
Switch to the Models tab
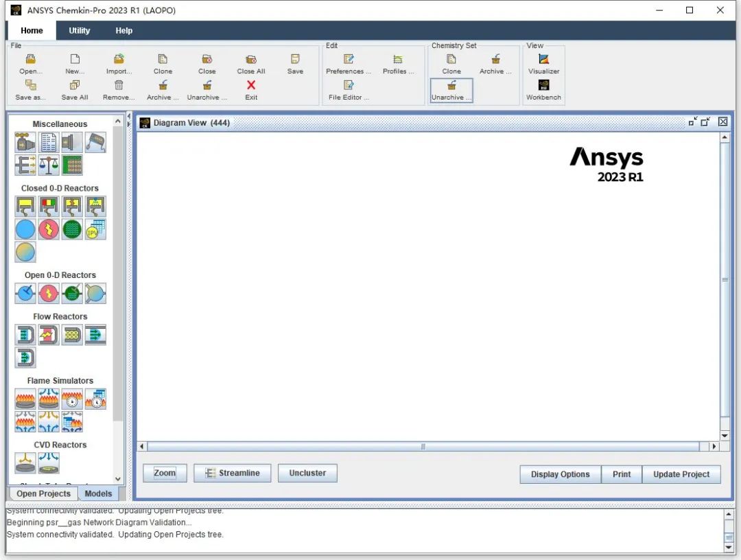tap(98, 493)
